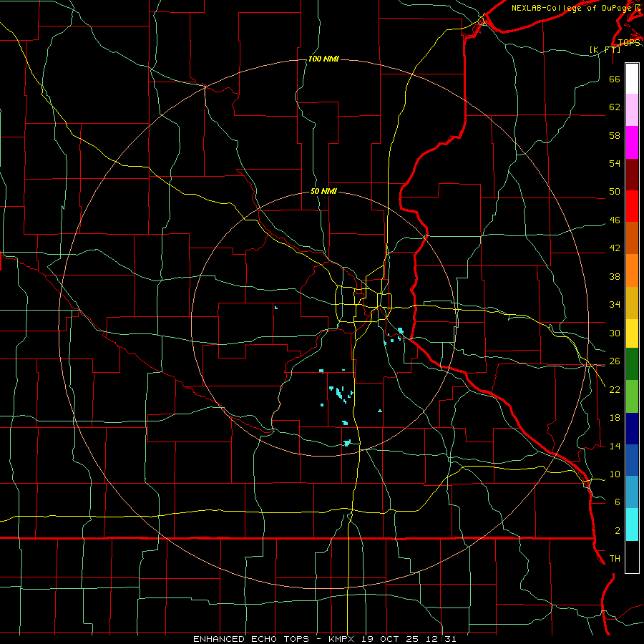Image resolution: width=644 pixels, height=644 pixels.
Task: Click the KMPX radar site identifier
Action: [341, 639]
